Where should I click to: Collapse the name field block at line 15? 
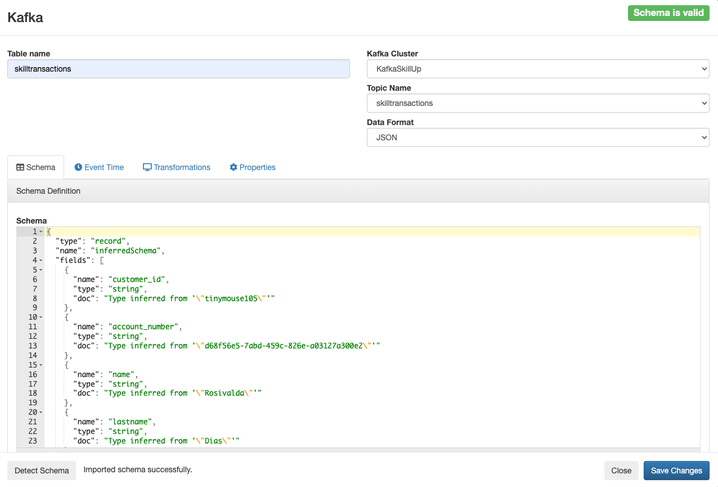coord(41,365)
